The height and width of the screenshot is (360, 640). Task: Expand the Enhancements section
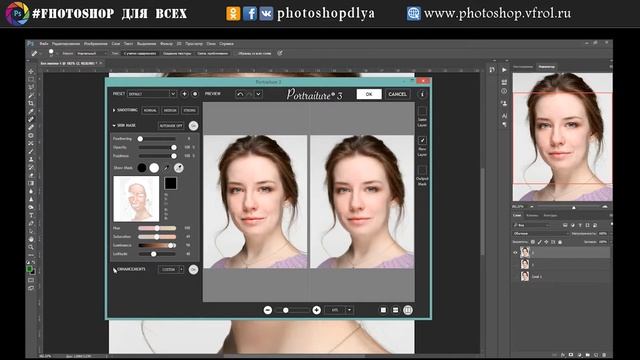[x=114, y=269]
